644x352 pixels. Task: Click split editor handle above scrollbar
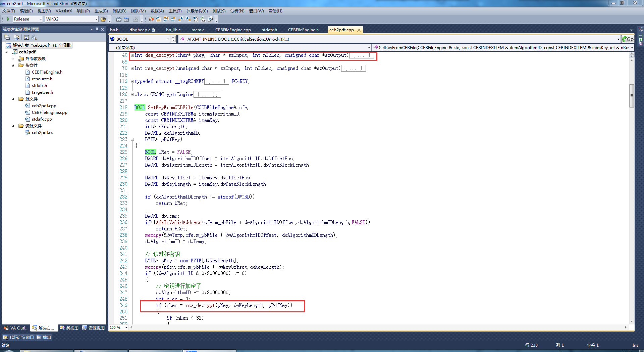[632, 54]
